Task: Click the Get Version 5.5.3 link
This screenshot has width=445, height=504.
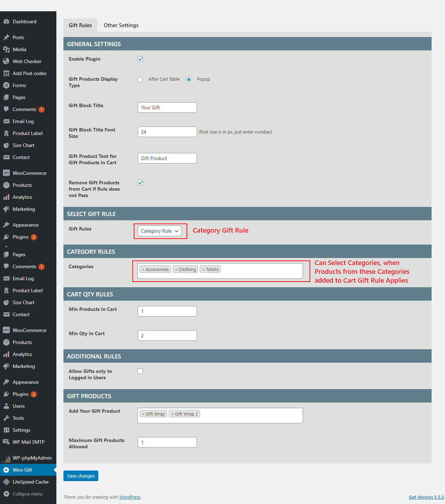Action: point(426,497)
